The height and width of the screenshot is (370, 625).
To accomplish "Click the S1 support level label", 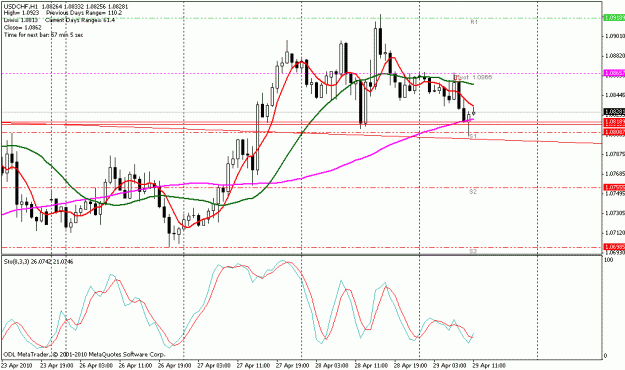I will [473, 136].
